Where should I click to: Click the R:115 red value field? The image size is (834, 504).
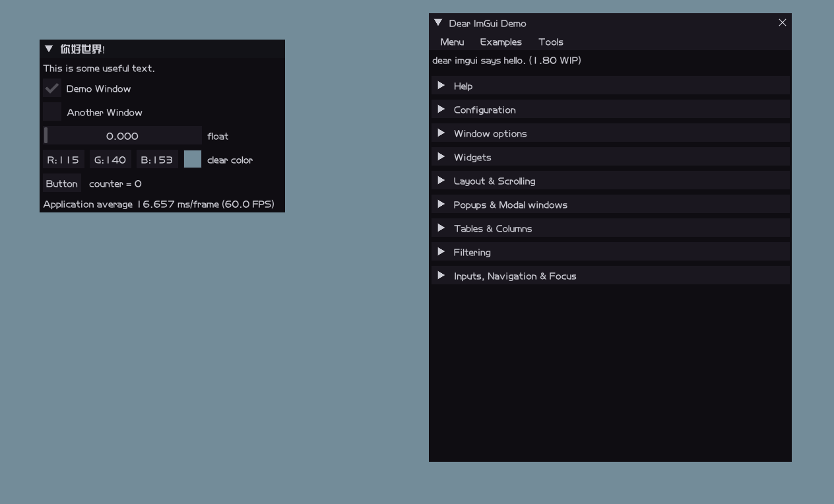pyautogui.click(x=63, y=160)
